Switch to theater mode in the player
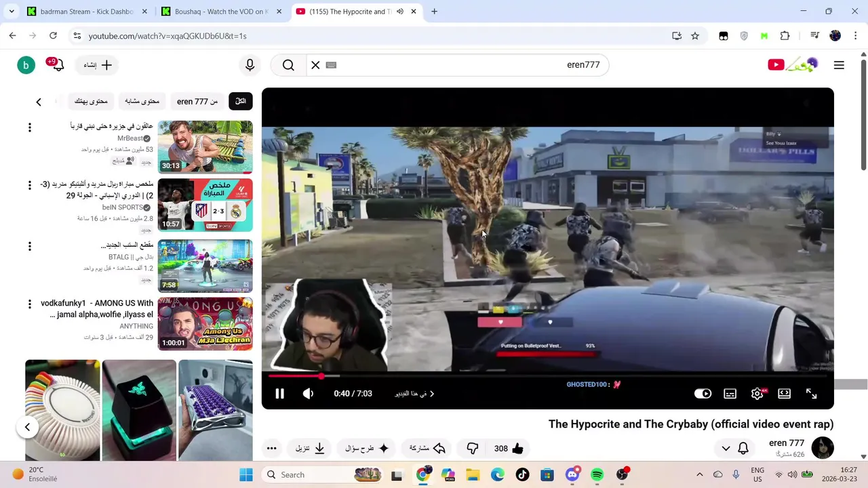The height and width of the screenshot is (488, 868). coord(784,394)
